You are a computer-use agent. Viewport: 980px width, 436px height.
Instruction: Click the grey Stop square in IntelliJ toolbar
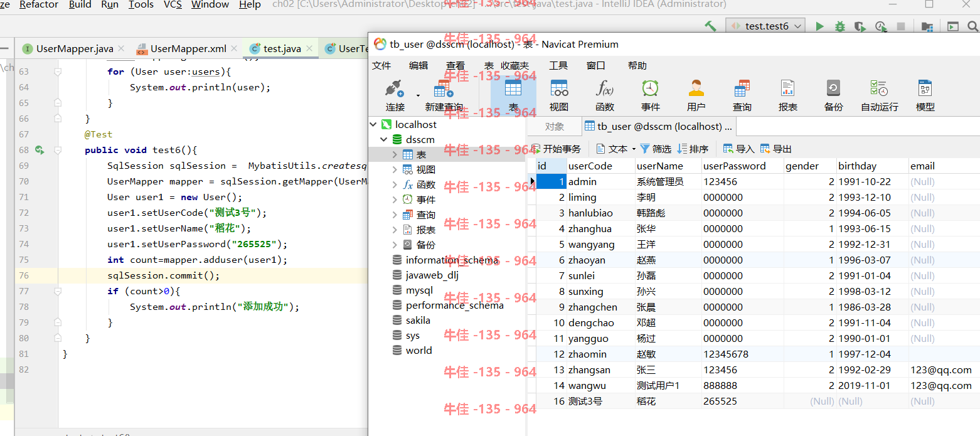coord(901,26)
